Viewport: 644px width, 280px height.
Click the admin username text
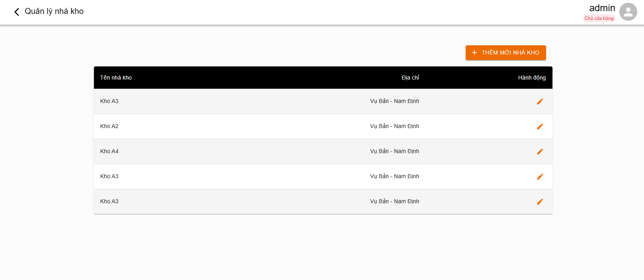602,8
